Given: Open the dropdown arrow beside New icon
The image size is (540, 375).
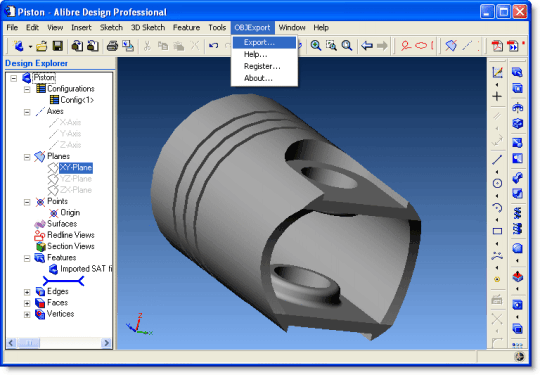Looking at the screenshot, I should (30, 46).
